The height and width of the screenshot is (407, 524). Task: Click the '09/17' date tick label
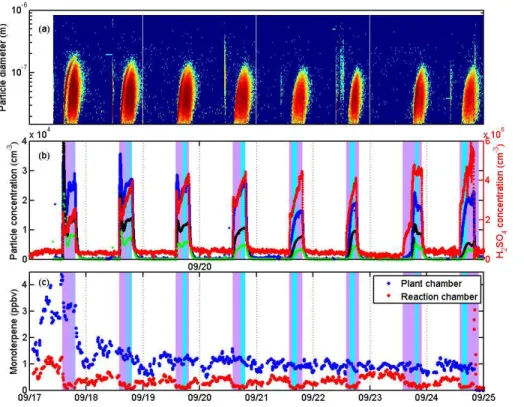pyautogui.click(x=30, y=398)
